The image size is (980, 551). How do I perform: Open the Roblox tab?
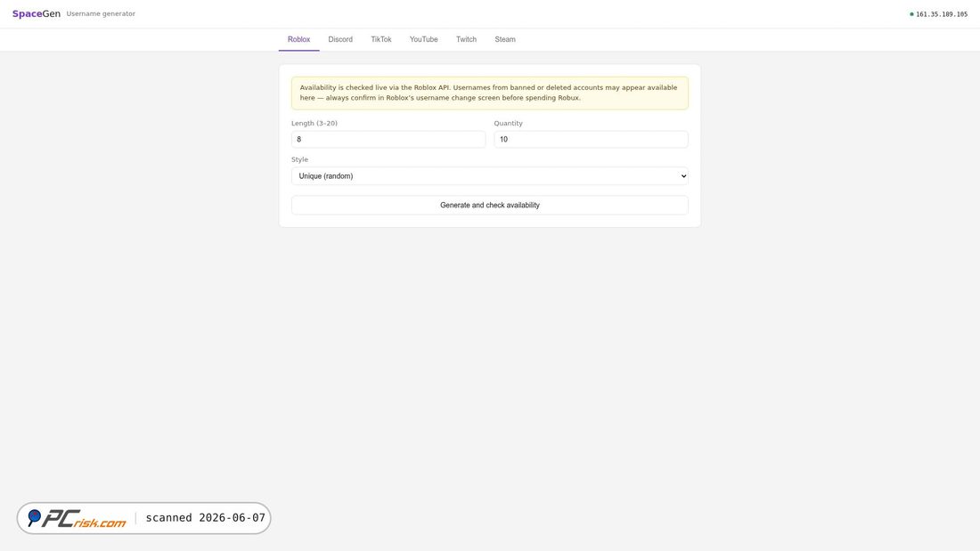point(298,39)
